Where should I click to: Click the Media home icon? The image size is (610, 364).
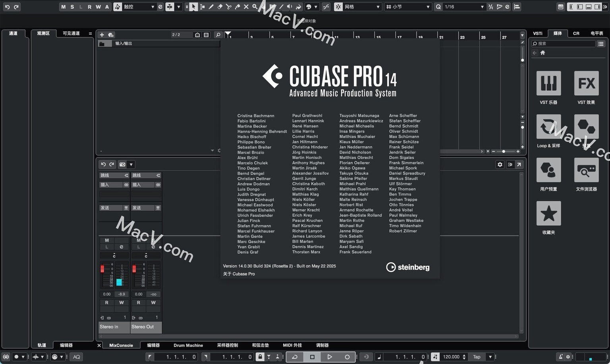542,53
